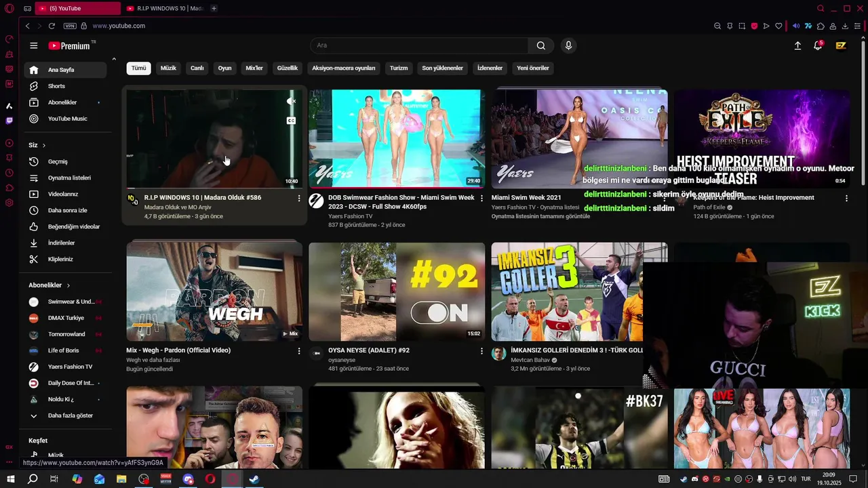Screen dimensions: 868x488
Task: Open 'Oynatma listeleri' in the sidebar
Action: [x=65, y=178]
